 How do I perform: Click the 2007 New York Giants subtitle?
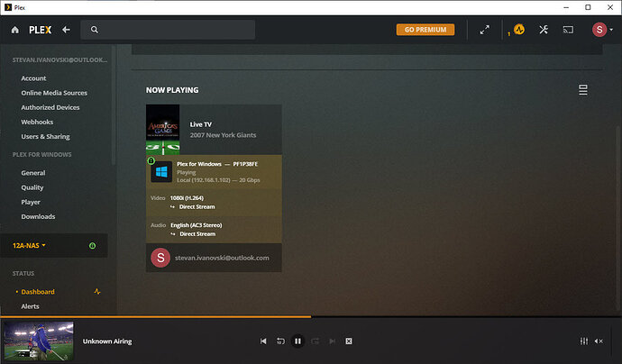pyautogui.click(x=223, y=135)
